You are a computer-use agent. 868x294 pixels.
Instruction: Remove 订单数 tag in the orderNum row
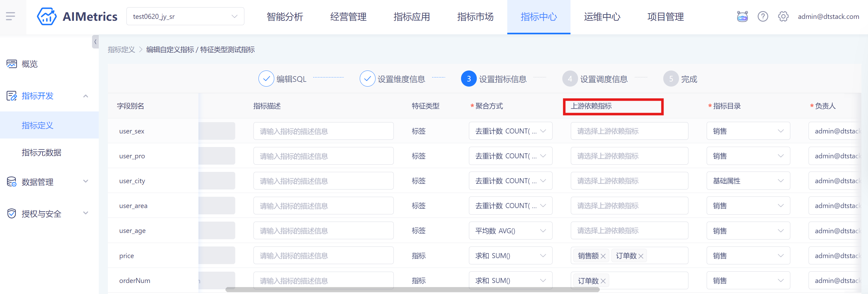pos(603,281)
